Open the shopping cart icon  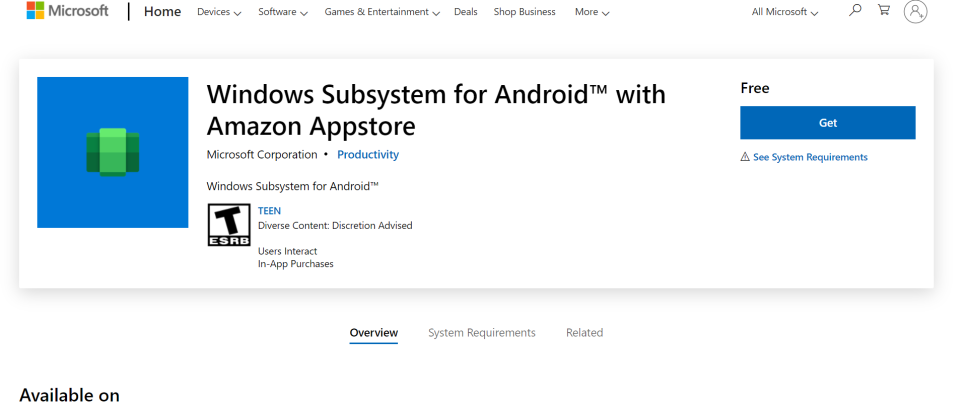click(x=883, y=10)
